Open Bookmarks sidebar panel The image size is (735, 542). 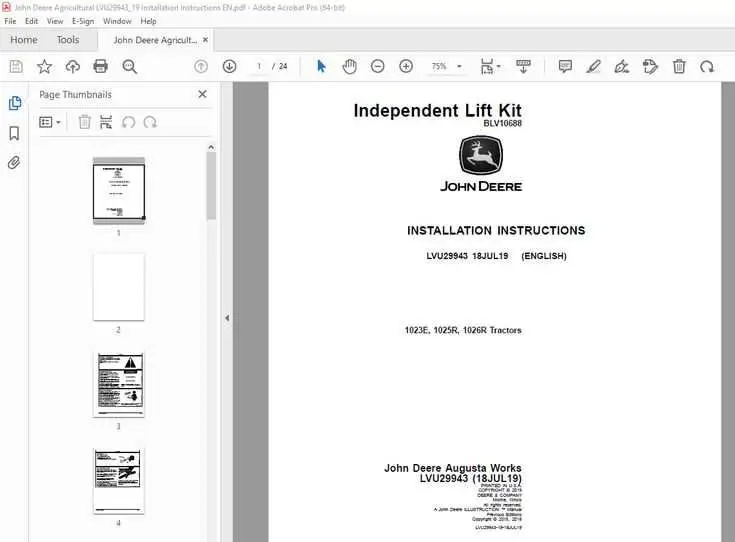tap(14, 134)
